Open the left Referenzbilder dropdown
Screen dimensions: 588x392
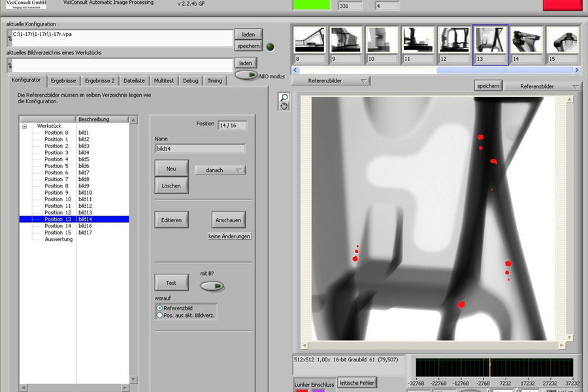(x=331, y=81)
